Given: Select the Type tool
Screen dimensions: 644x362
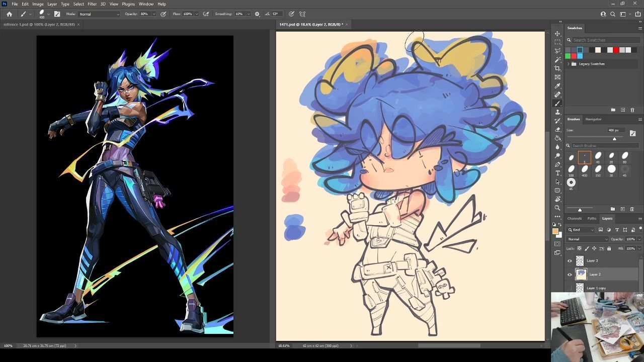Looking at the screenshot, I should click(557, 173).
